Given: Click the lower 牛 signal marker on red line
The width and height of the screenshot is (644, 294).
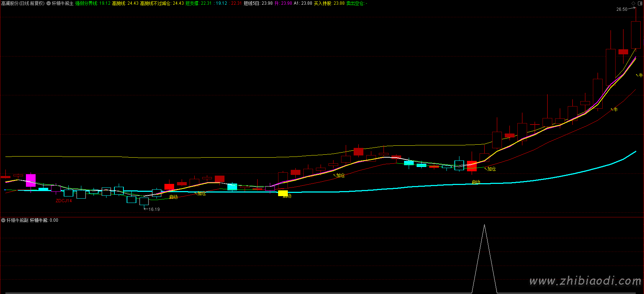Looking at the screenshot, I should 615,109.
